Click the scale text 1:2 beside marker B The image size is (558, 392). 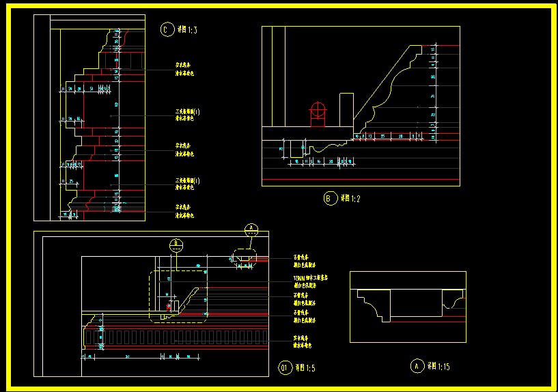pos(355,199)
